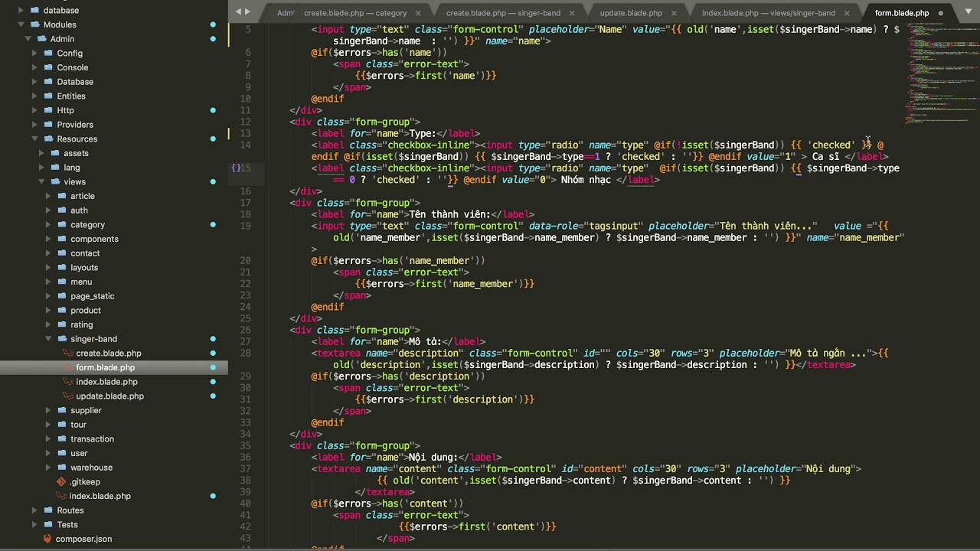Image resolution: width=980 pixels, height=551 pixels.
Task: Select the form.blade.php tab
Action: (901, 13)
